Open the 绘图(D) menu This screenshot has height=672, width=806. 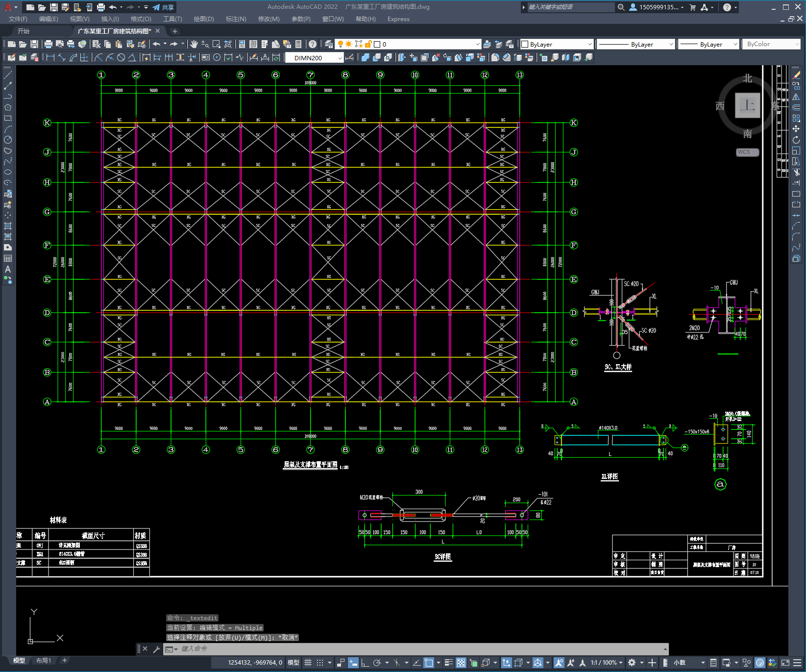[x=204, y=19]
